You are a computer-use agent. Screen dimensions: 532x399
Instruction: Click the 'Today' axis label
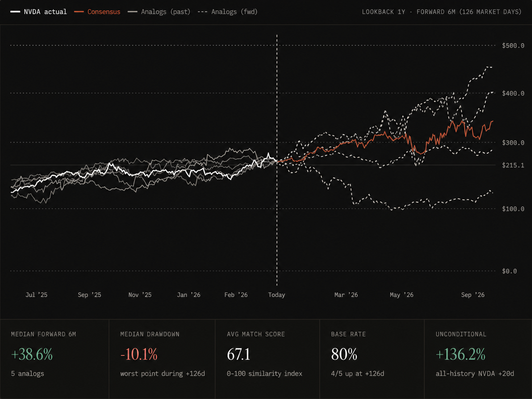click(277, 295)
